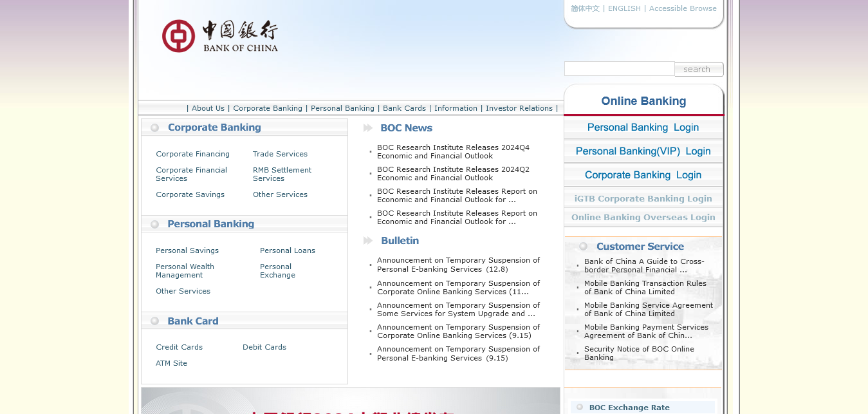Open Investor Relations in the navigation bar

[519, 108]
